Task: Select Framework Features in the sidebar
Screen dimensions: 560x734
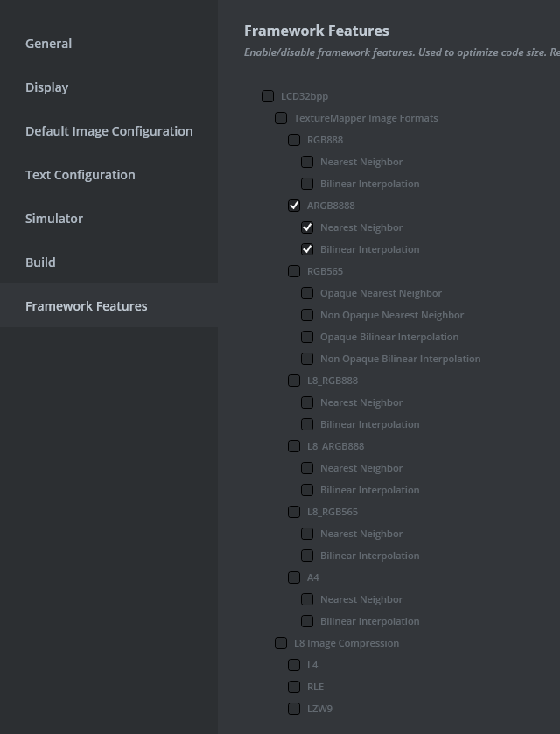Action: (87, 306)
